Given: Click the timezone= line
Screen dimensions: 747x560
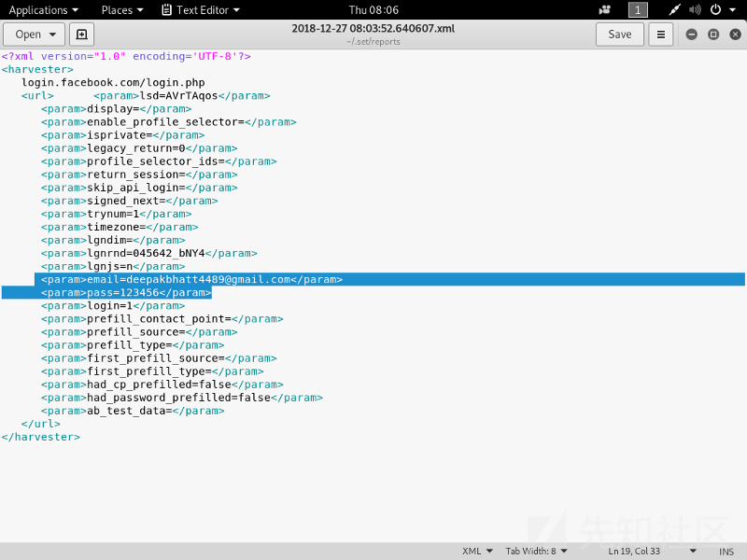Looking at the screenshot, I should 120,227.
